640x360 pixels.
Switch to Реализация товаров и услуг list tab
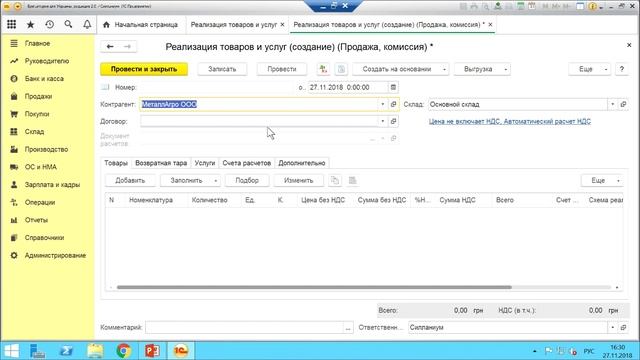[234, 24]
